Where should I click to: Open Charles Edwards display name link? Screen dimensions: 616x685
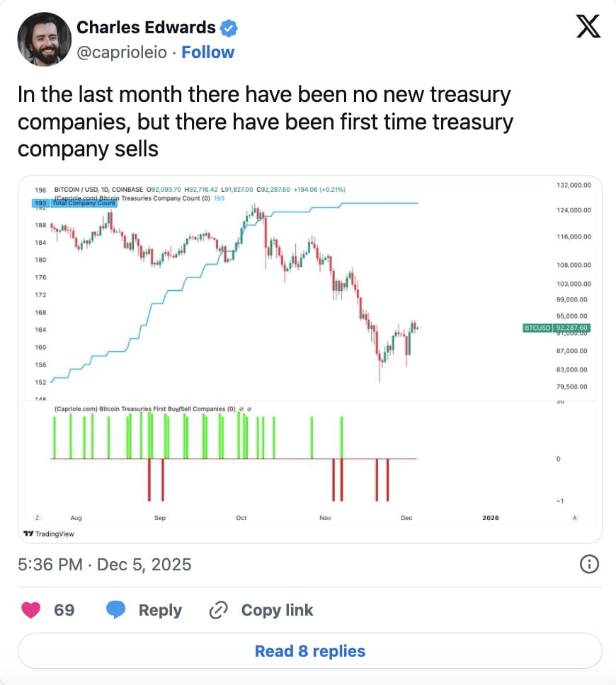[146, 28]
